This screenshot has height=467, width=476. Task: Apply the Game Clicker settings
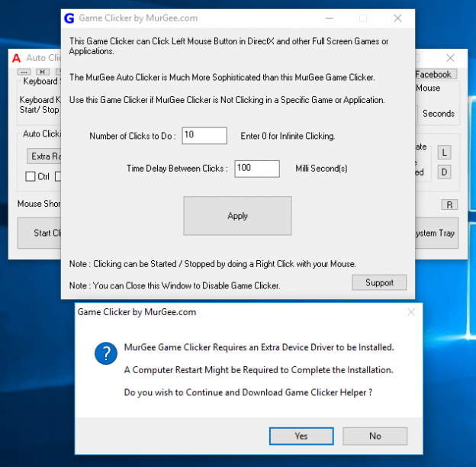tap(237, 216)
